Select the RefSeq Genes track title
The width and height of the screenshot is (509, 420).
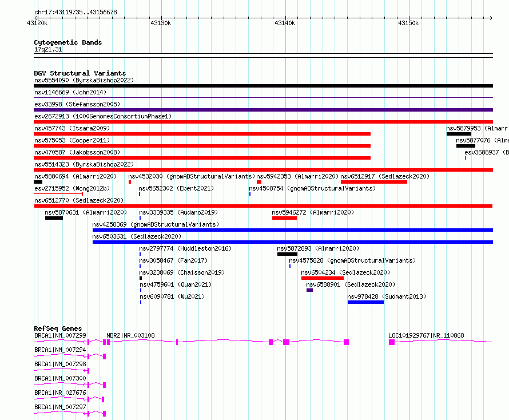58,328
